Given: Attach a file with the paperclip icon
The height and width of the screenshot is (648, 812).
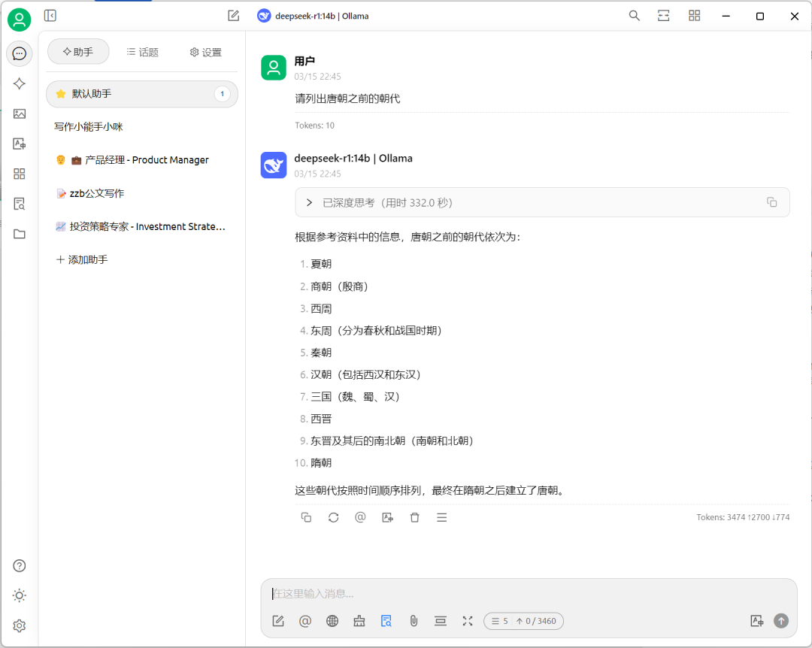Looking at the screenshot, I should point(414,621).
